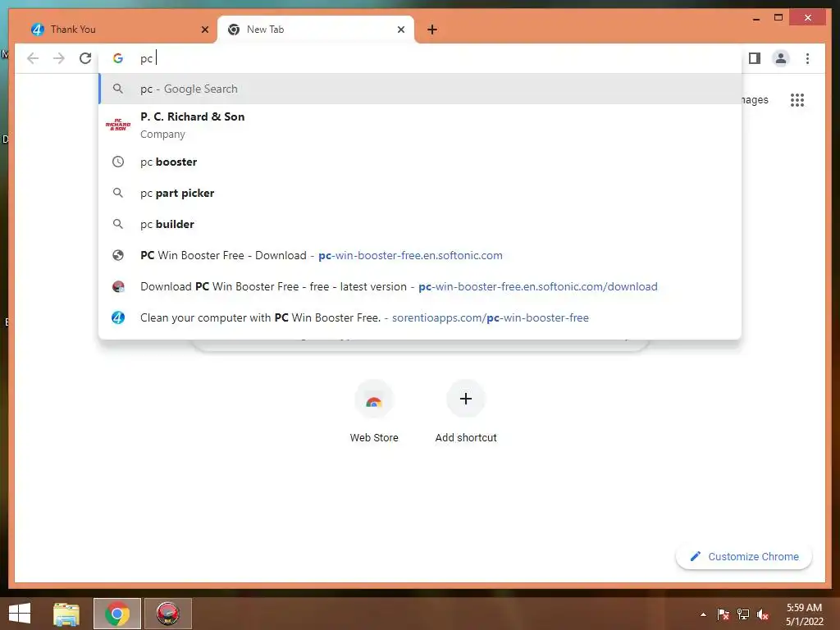Click the network tray icon

point(743,614)
